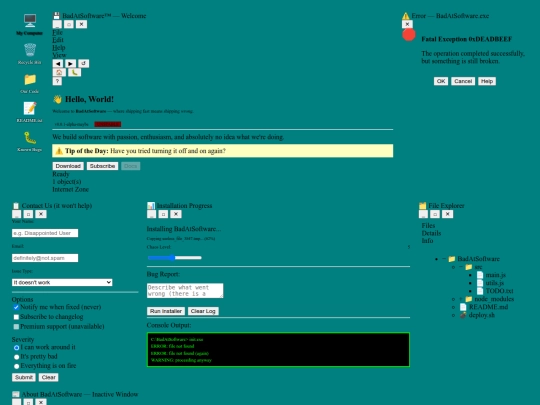Screen dimensions: 540x405
Task: Click the chart icon in Installation Progress titlebar
Action: [x=151, y=206]
